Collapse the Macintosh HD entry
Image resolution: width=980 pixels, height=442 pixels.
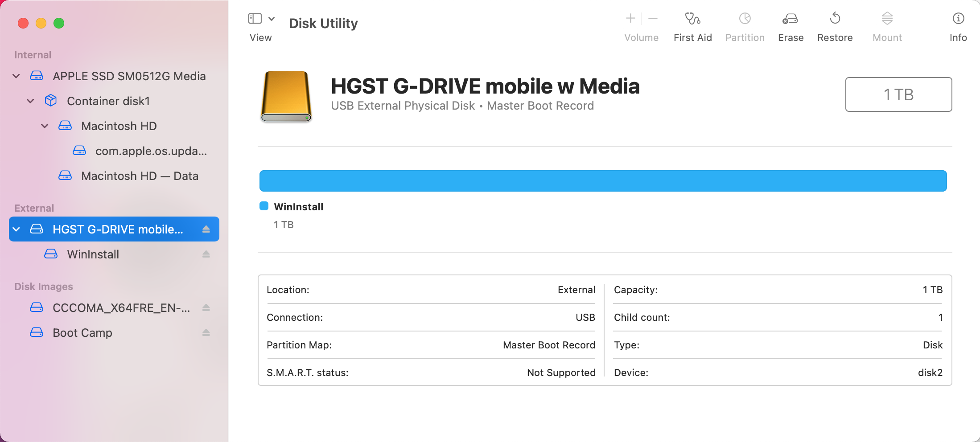click(x=44, y=126)
